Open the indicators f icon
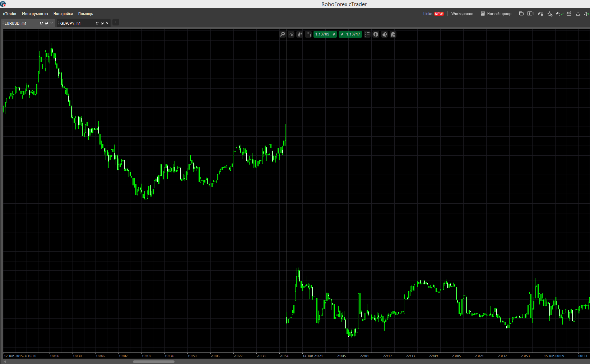The height and width of the screenshot is (364, 590). [376, 34]
